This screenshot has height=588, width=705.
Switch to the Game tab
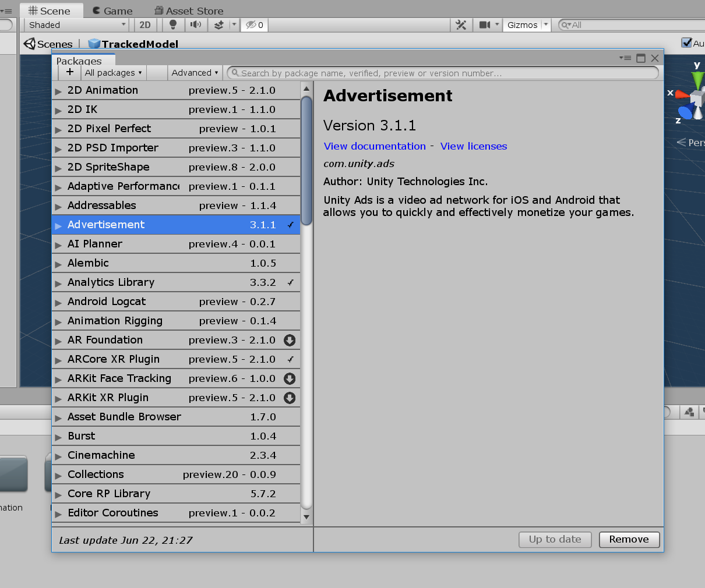(x=113, y=10)
